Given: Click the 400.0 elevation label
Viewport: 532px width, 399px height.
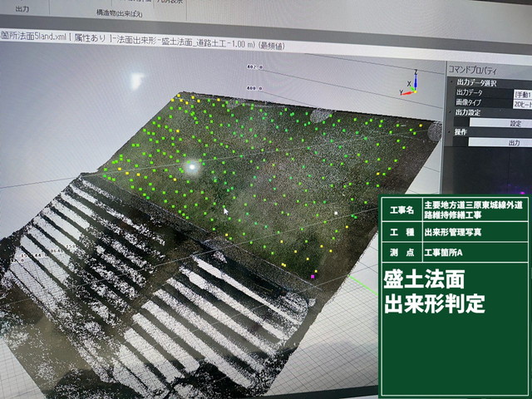Looking at the screenshot, I should 254,86.
